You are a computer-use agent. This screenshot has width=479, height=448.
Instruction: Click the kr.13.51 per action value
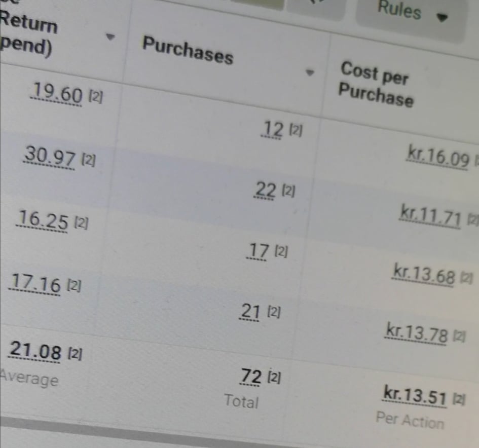click(414, 396)
